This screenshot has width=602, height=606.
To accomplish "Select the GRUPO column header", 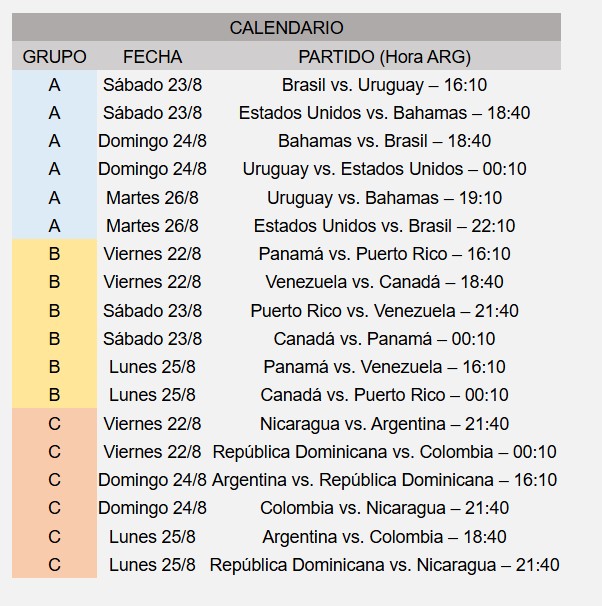I will (x=54, y=56).
